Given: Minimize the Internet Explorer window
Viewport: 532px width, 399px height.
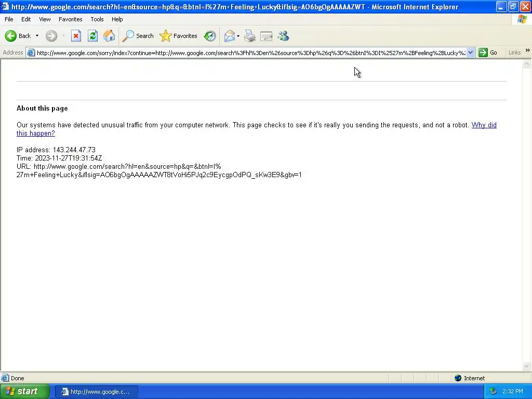Looking at the screenshot, I should pyautogui.click(x=501, y=6).
